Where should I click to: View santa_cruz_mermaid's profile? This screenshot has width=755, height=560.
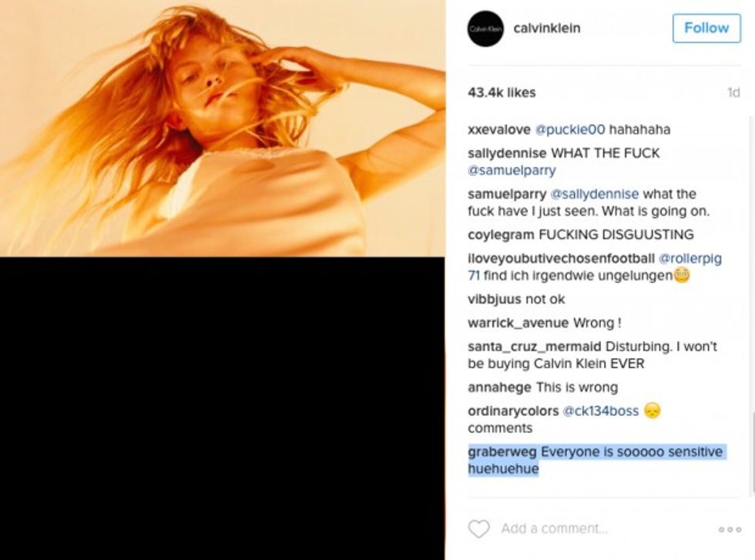pyautogui.click(x=534, y=347)
